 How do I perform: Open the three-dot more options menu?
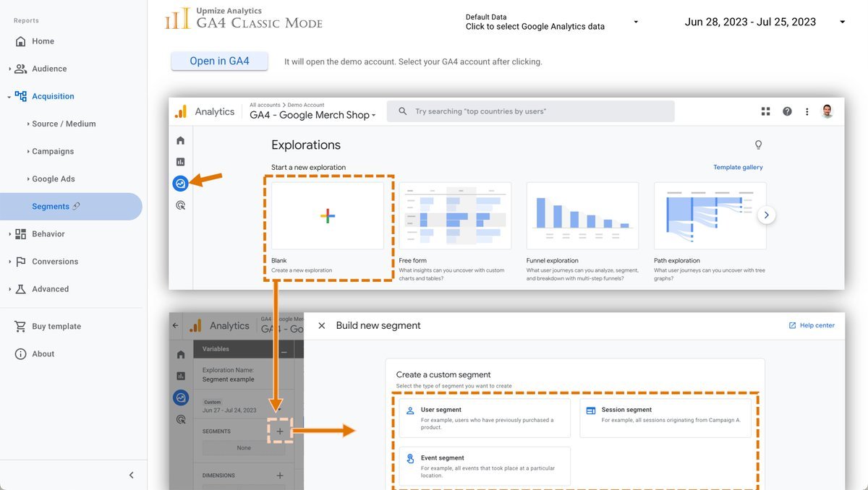tap(807, 111)
